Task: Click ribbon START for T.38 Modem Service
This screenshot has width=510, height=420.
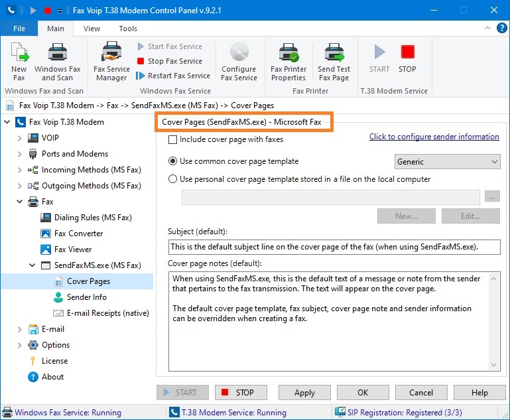Action: tap(379, 58)
